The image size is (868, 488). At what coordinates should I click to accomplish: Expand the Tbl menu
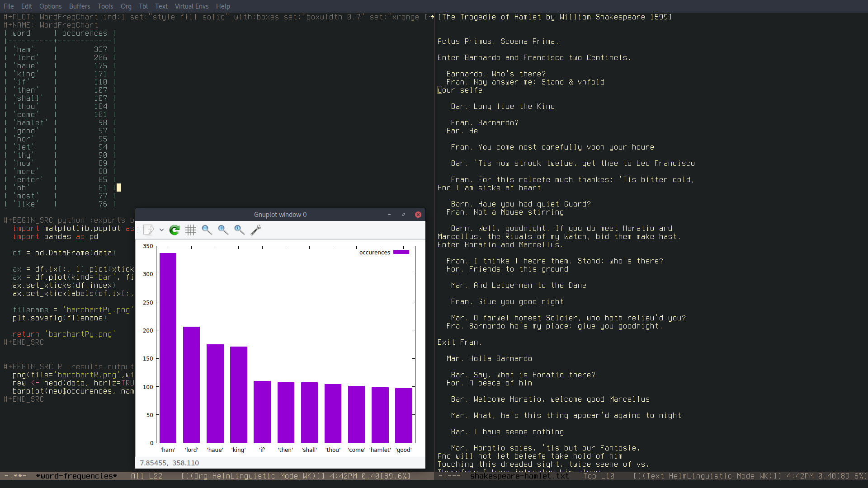(x=143, y=6)
